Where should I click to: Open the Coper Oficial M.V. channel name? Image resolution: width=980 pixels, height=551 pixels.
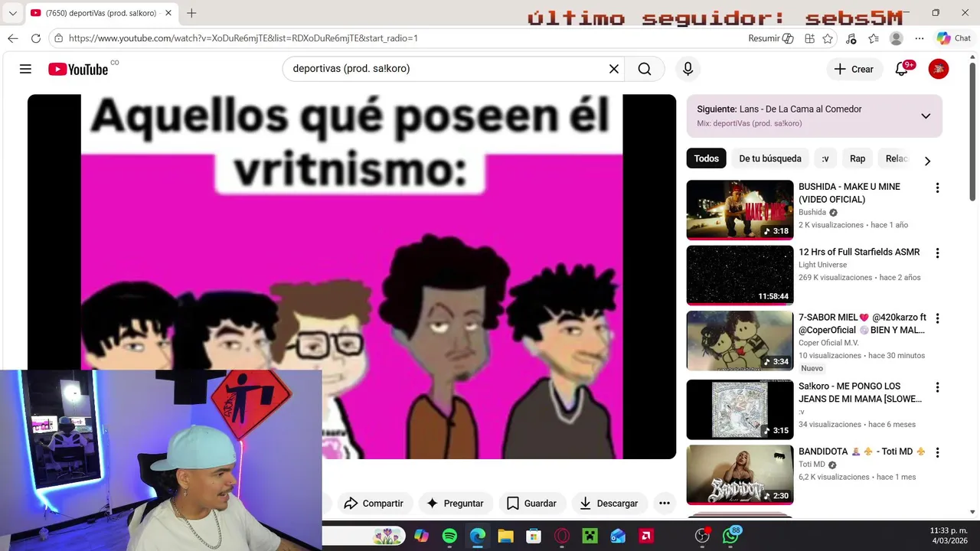[828, 343]
